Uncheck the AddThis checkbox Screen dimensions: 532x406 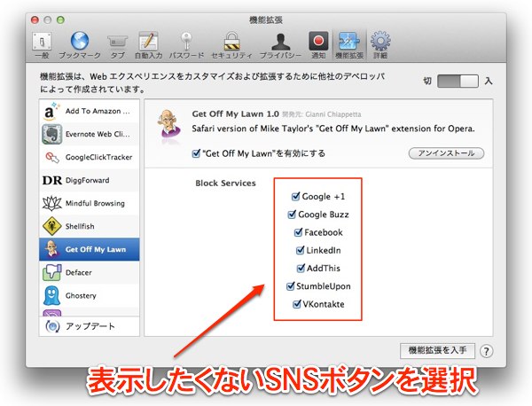click(301, 268)
